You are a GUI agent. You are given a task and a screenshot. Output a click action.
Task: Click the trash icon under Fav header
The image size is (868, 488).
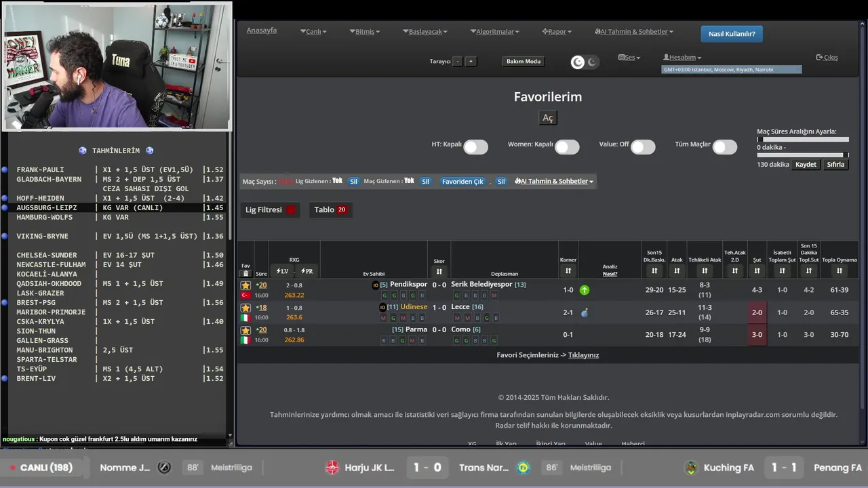point(245,273)
